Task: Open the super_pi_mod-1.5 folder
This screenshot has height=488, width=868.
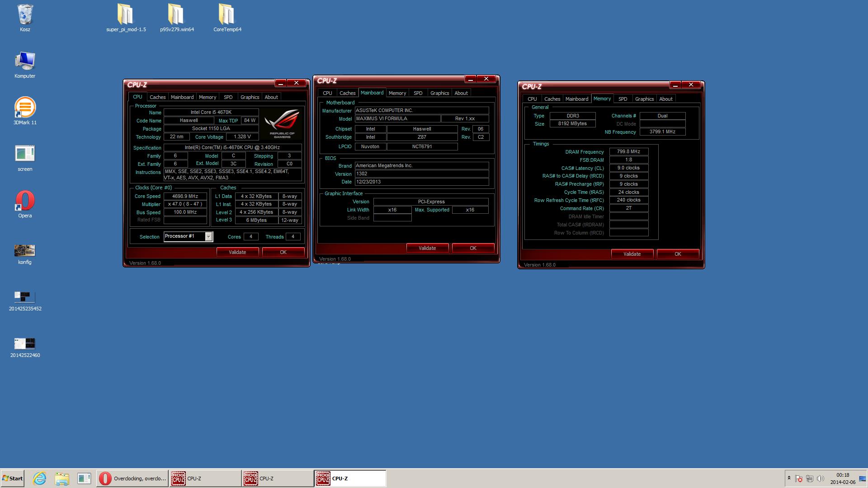Action: 126,18
